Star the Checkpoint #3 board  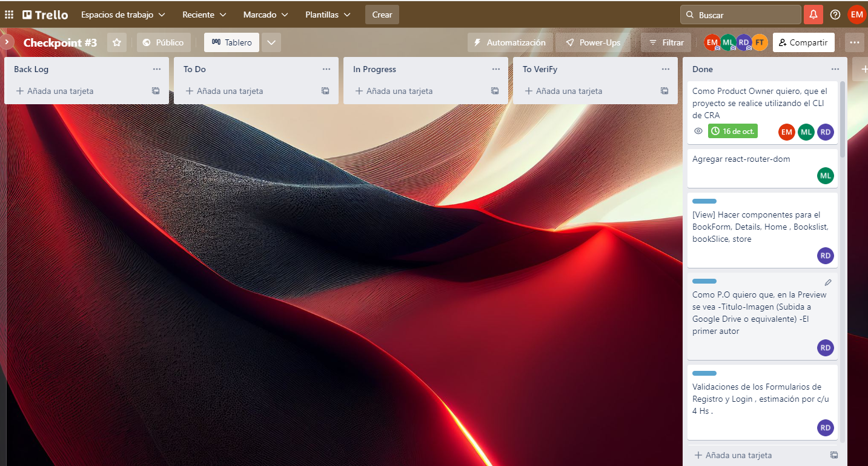click(x=117, y=42)
